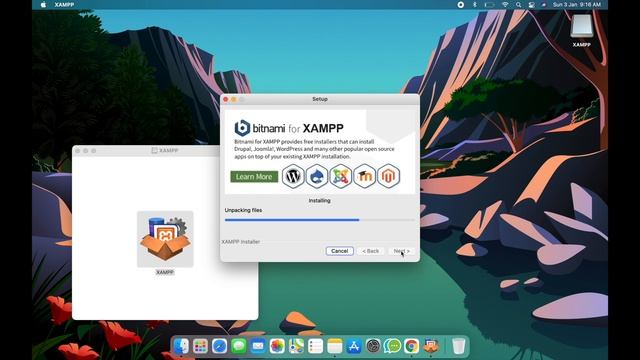Click the WordPress icon in the Bitnami banner

pos(293,176)
